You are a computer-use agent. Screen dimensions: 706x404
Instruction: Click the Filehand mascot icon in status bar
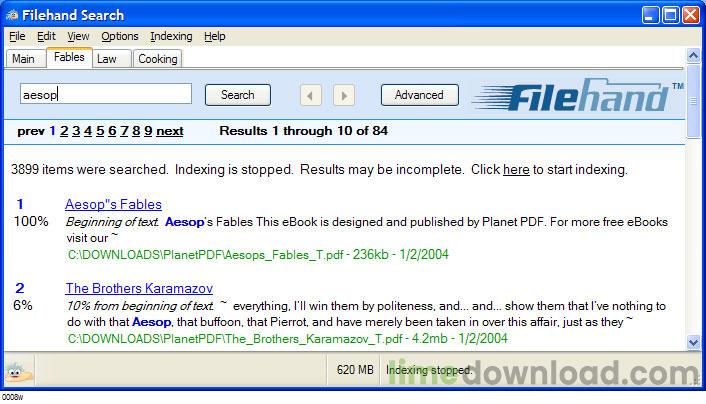pyautogui.click(x=18, y=372)
